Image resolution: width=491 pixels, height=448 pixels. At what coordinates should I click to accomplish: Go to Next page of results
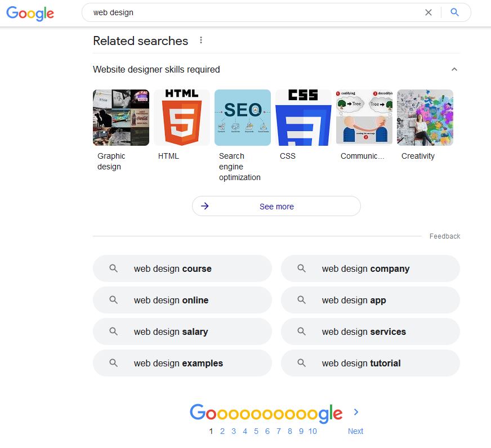coord(355,431)
